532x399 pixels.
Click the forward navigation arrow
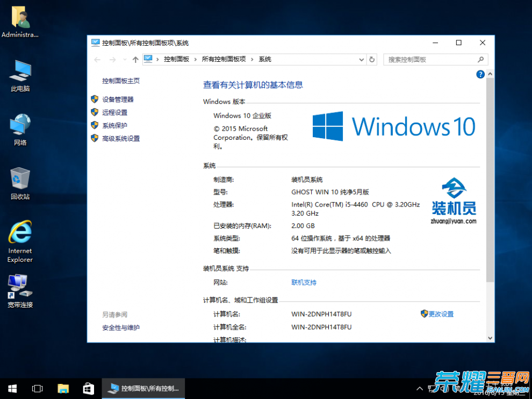(113, 60)
